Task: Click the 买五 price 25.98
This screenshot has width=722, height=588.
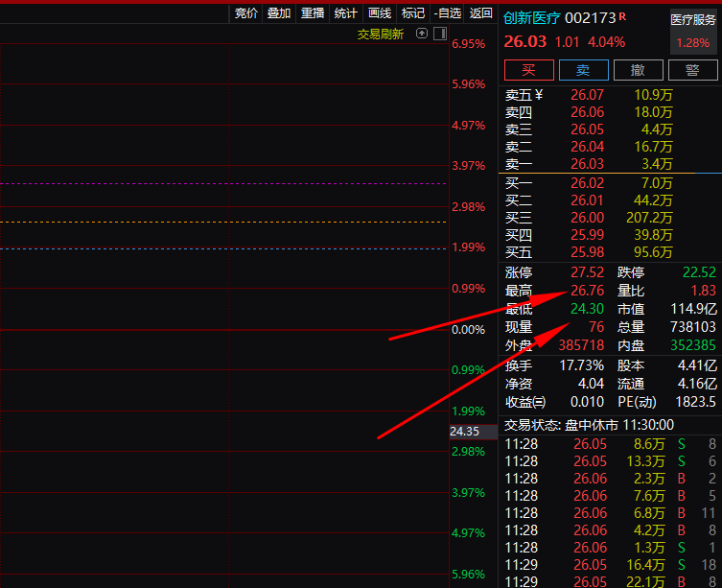Action: [x=587, y=252]
